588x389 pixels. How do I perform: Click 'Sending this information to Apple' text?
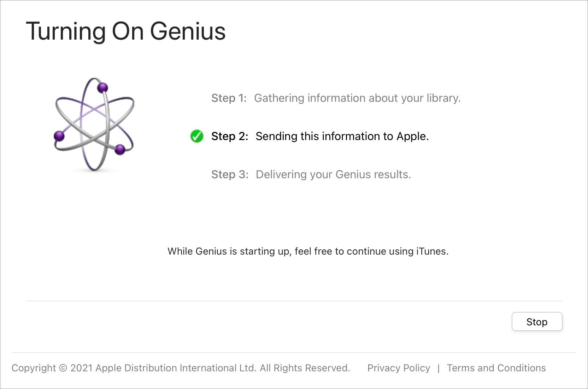(x=342, y=136)
